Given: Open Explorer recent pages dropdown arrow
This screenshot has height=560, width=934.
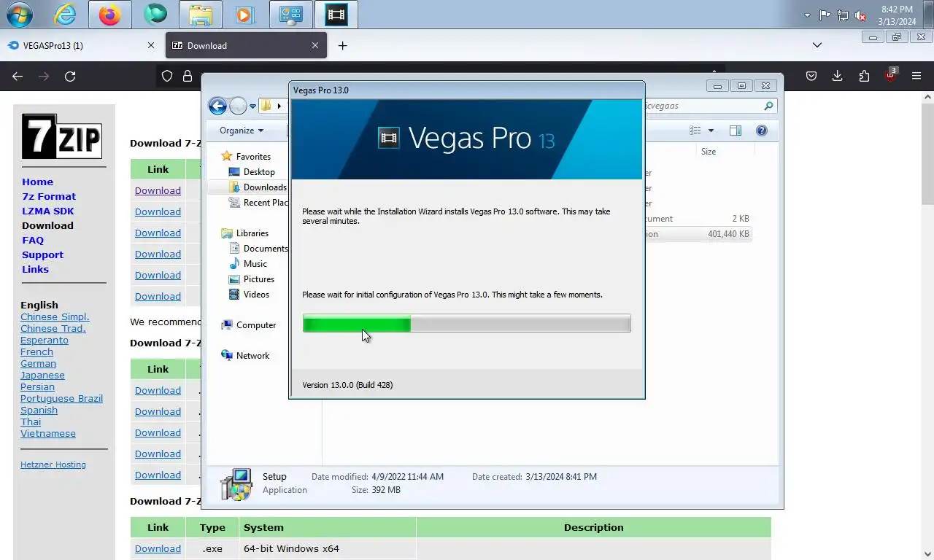Looking at the screenshot, I should (x=252, y=106).
